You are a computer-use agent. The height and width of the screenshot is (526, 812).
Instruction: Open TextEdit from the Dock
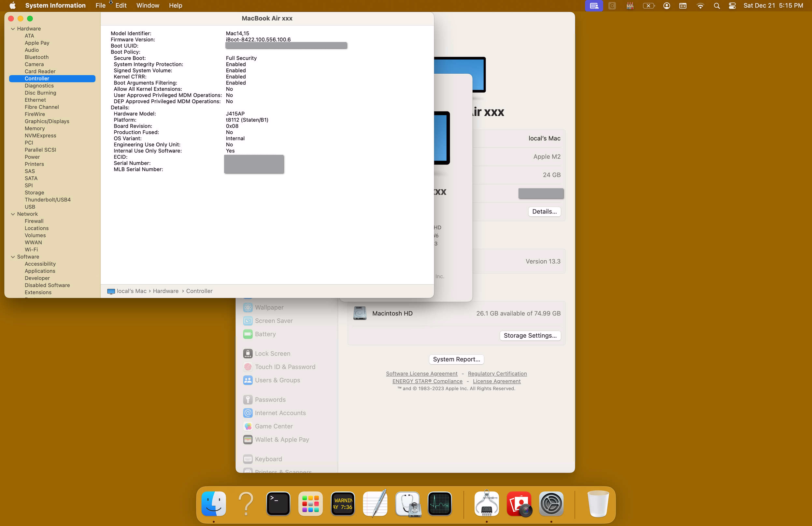[375, 504]
